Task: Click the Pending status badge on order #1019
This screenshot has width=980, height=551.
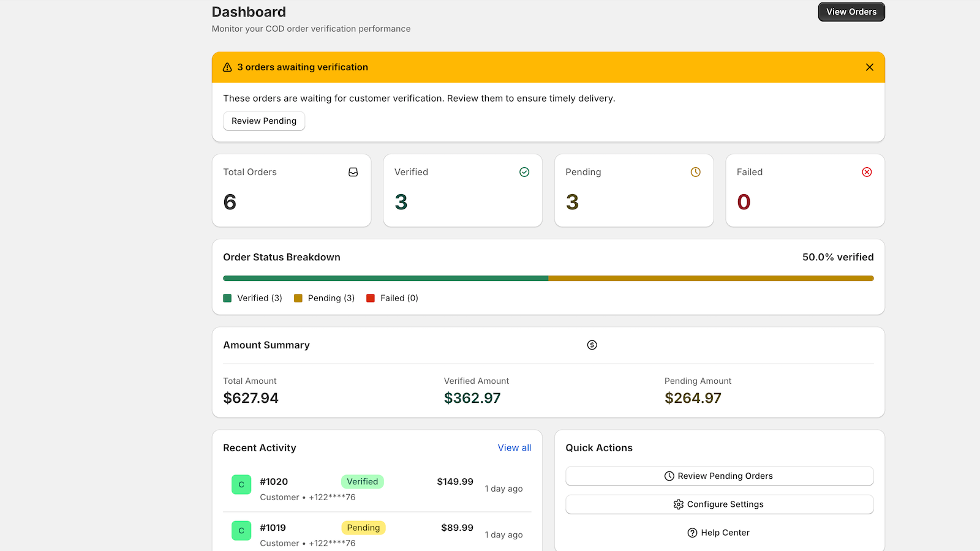Action: pos(363,528)
